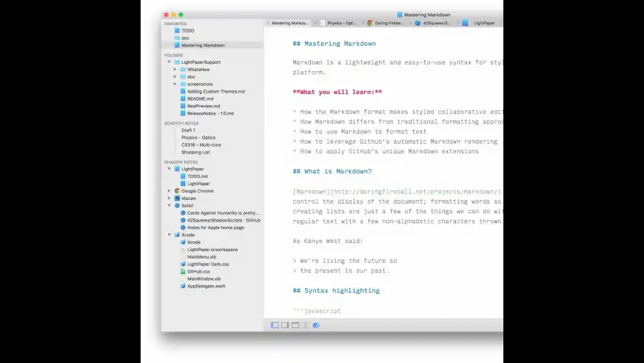Close the 42Squares/S... tab
Image resolution: width=644 pixels, height=363 pixels.
click(x=411, y=23)
